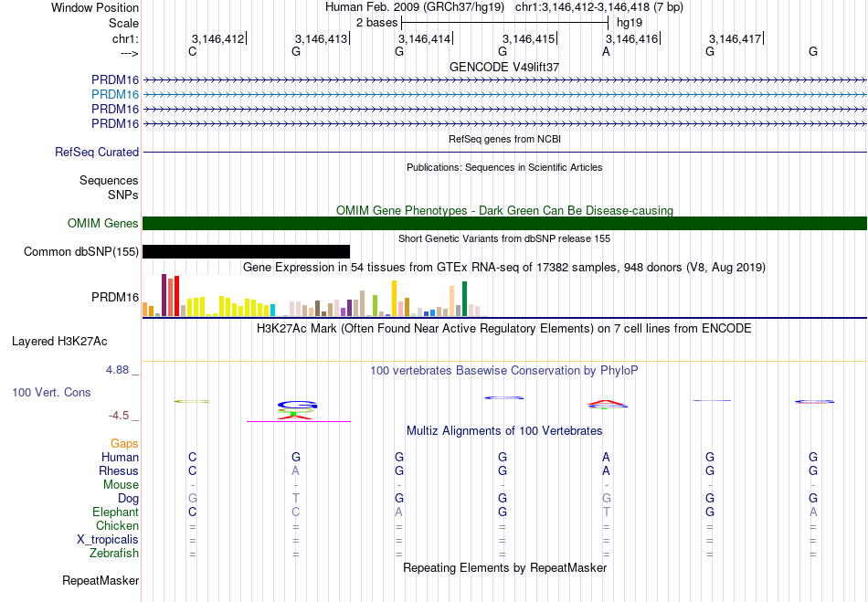Screen dimensions: 868x602
Task: Click the T base in the Dog alignment row
Action: click(x=296, y=499)
